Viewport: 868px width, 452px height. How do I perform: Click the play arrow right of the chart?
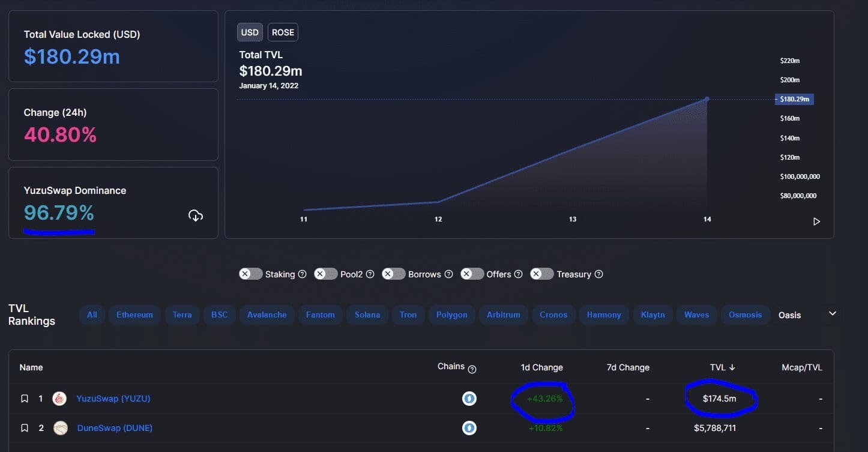pyautogui.click(x=816, y=221)
